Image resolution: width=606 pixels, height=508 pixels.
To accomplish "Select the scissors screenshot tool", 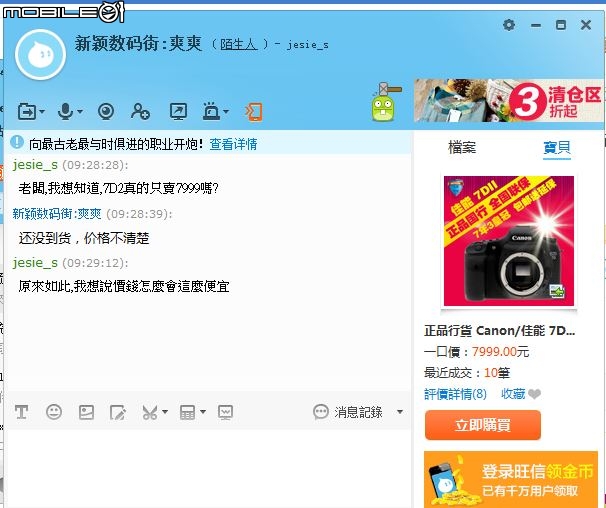I will pyautogui.click(x=150, y=412).
